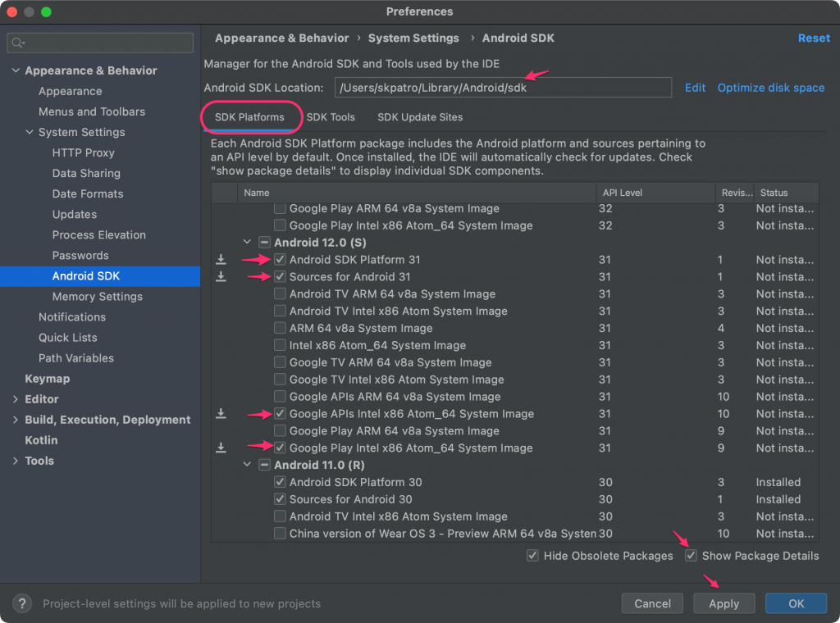Click download icon beside Google Play Intel x86 Atom_64
Viewport: 840px width, 623px height.
[221, 448]
